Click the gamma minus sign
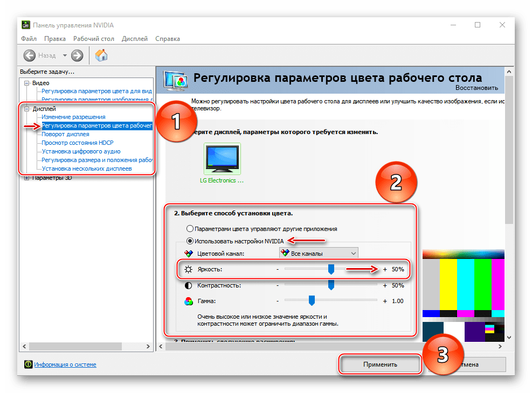Screen dimensions: 532x393 coord(278,301)
